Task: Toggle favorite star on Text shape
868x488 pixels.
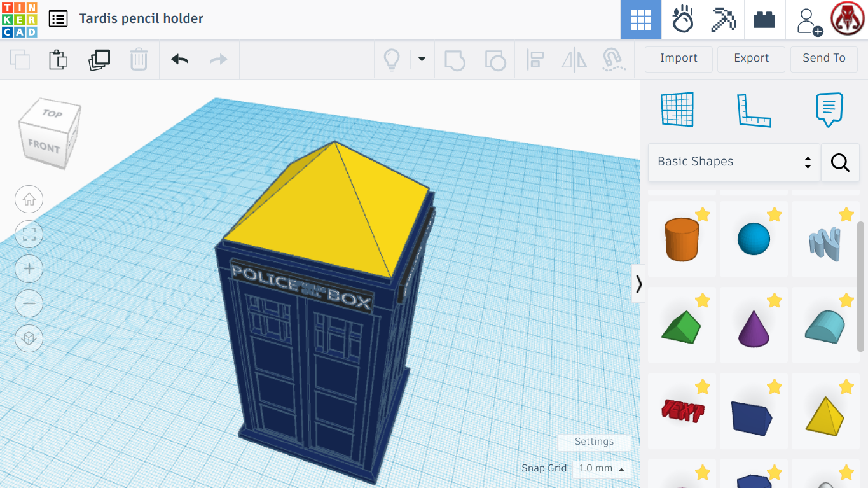Action: pos(703,386)
